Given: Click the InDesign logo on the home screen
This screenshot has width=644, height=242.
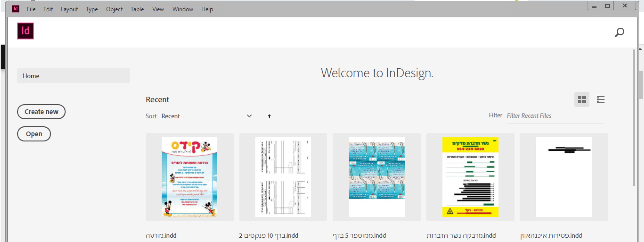Looking at the screenshot, I should (25, 31).
